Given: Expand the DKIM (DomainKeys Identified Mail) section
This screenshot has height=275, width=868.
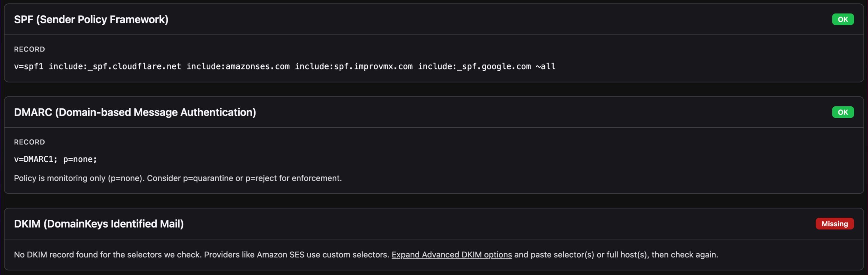Looking at the screenshot, I should [x=99, y=224].
